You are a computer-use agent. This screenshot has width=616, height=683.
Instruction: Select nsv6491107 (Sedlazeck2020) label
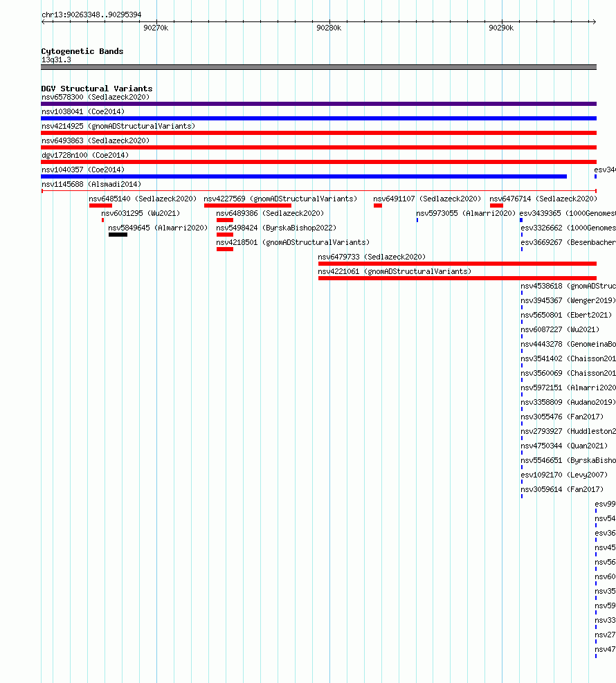coord(427,199)
